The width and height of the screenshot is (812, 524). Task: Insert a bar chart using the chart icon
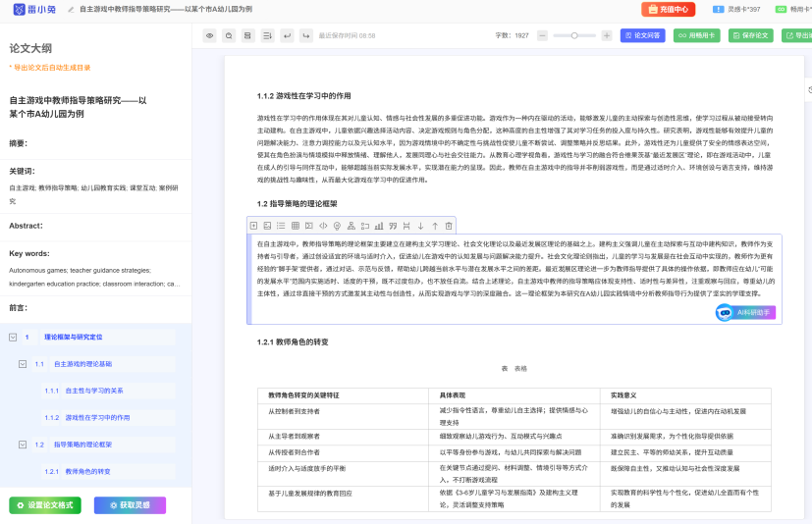pos(379,226)
